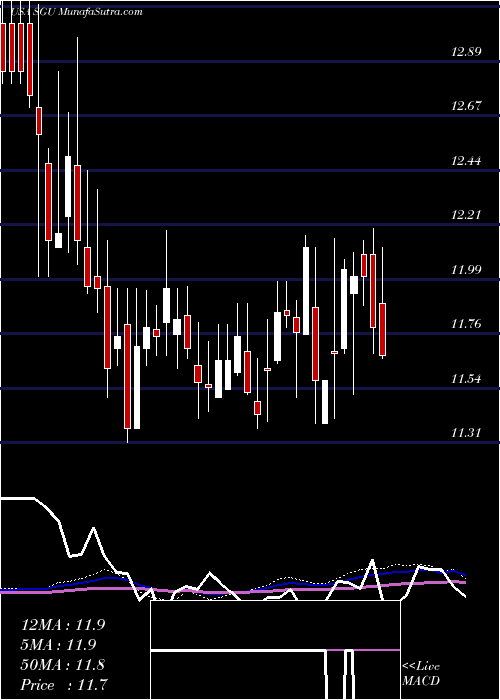Click the 5MA : 11.9 readout

[58, 645]
